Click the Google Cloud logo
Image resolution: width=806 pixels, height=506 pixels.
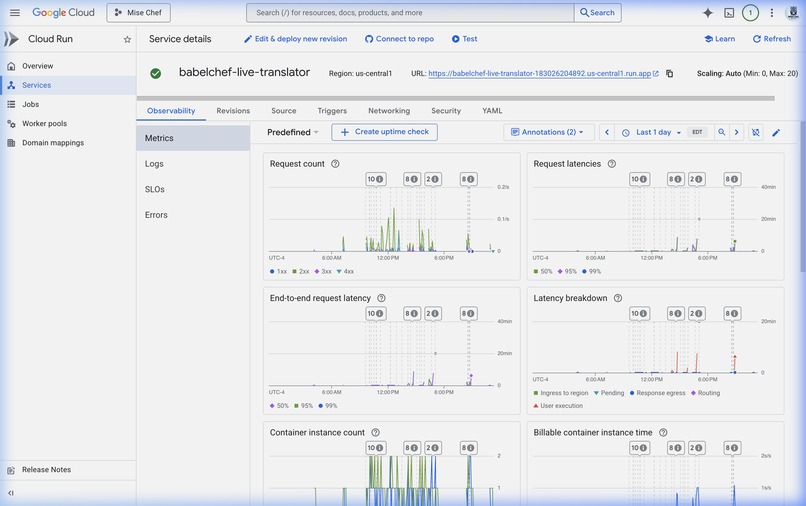coord(63,13)
